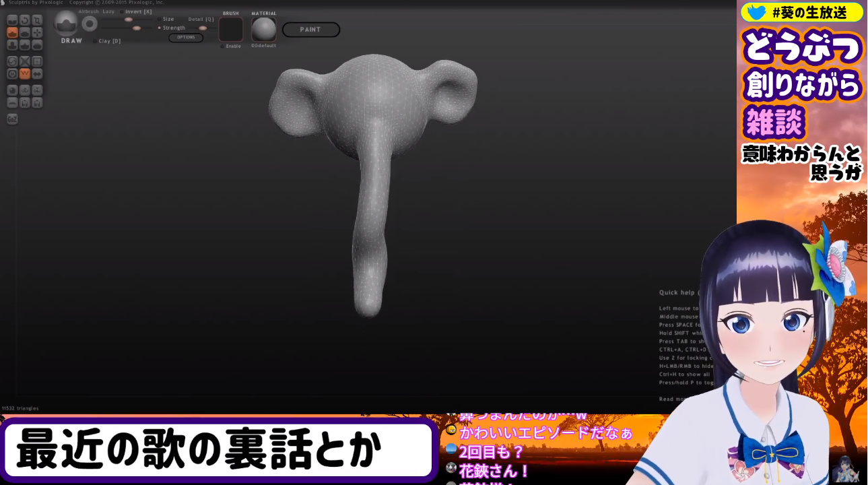Click the Subdivide All square icon

coord(37,61)
